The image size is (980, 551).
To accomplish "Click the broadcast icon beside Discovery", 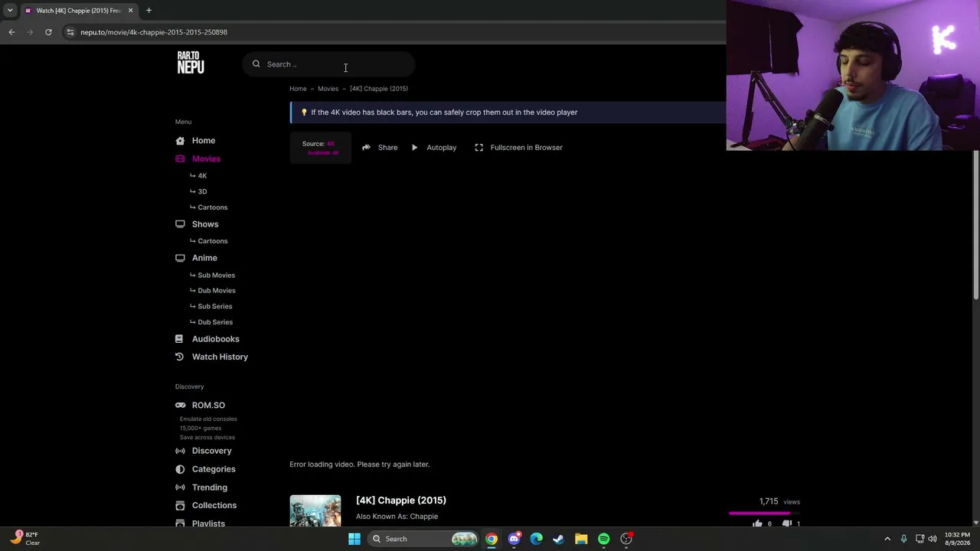I will 180,451.
